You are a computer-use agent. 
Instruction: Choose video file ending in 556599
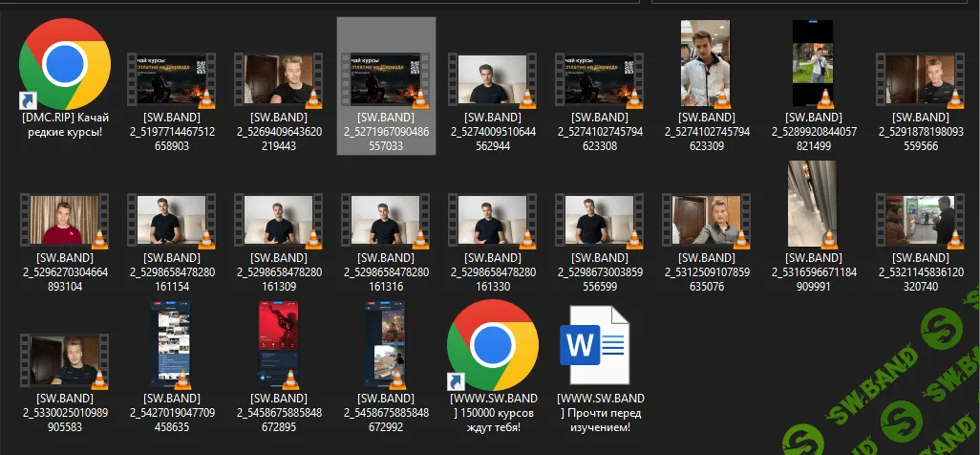[x=601, y=220]
